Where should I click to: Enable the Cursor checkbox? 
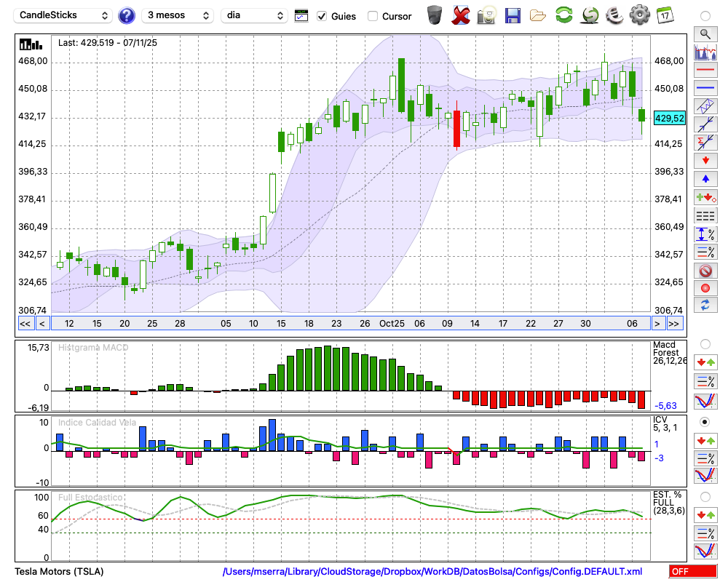click(373, 16)
